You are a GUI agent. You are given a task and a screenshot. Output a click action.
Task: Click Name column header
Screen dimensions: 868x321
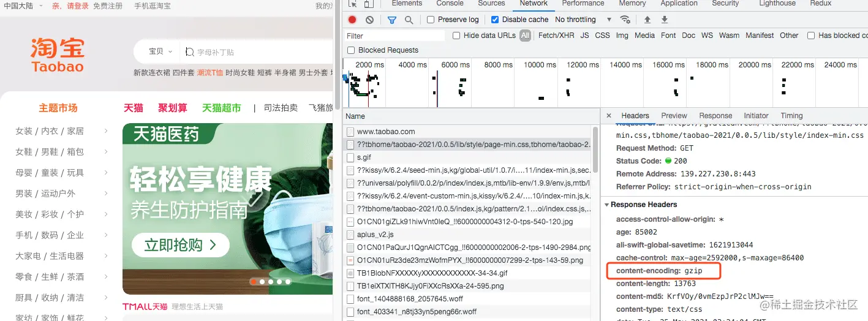tap(355, 116)
